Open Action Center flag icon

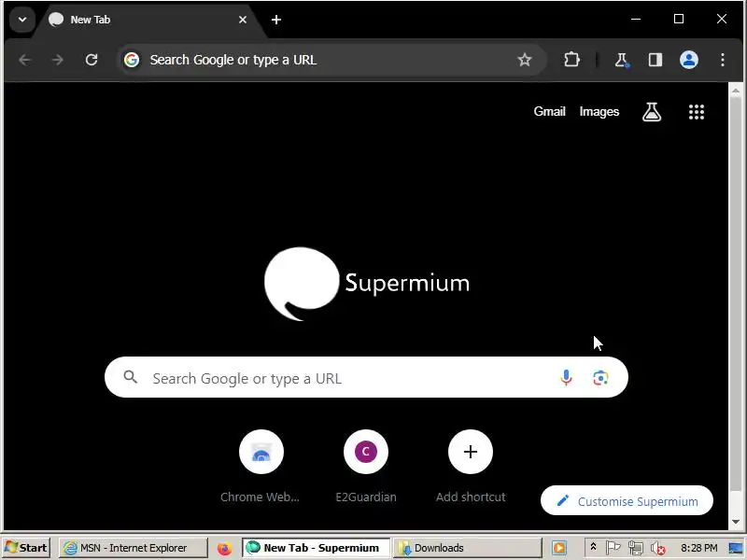point(613,548)
